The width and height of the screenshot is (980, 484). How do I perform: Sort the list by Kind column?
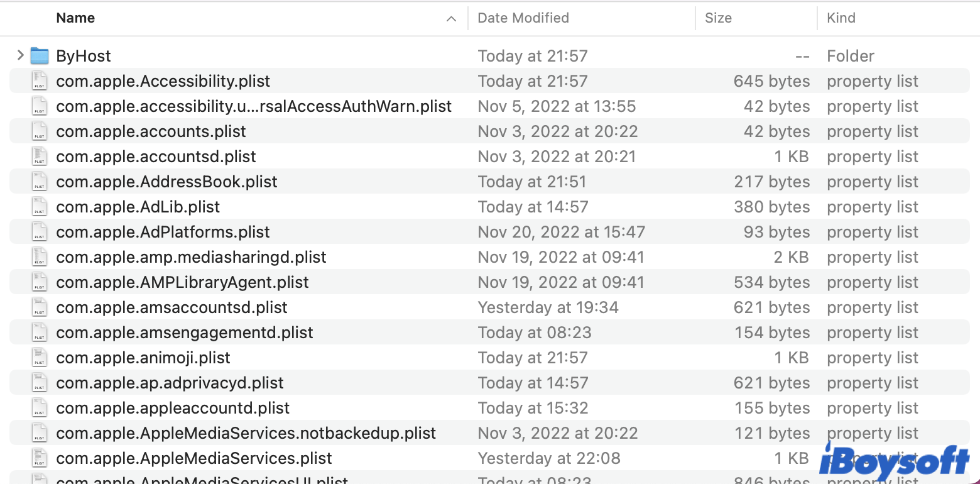click(841, 18)
